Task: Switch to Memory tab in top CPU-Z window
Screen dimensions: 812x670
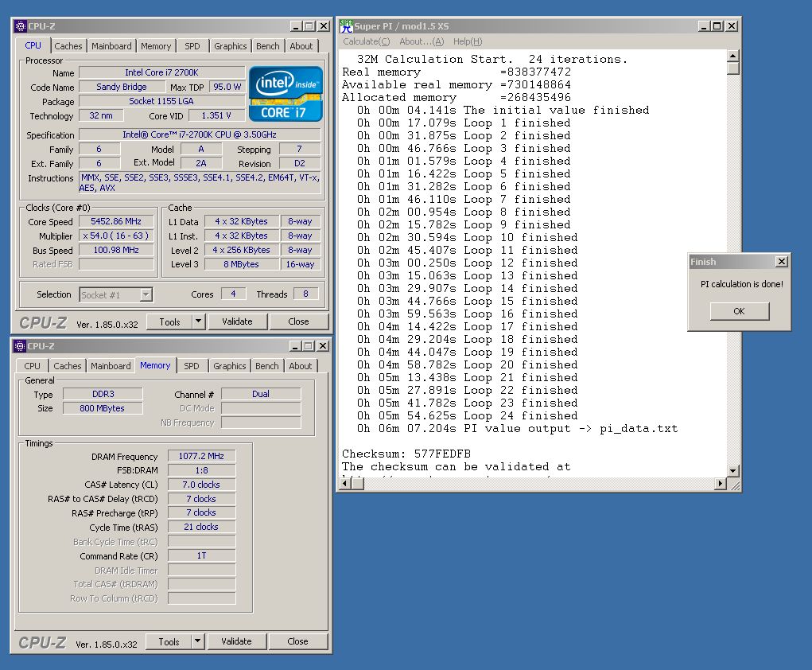Action: tap(155, 46)
